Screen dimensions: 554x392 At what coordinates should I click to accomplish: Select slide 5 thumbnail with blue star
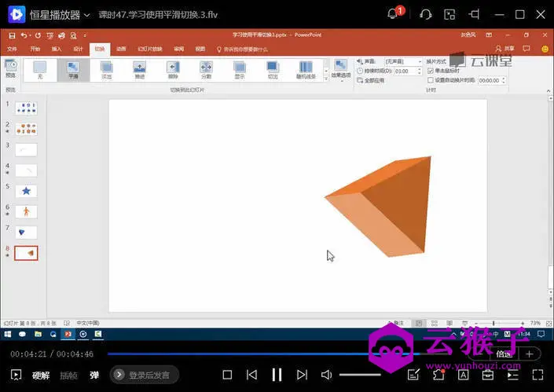coord(26,191)
